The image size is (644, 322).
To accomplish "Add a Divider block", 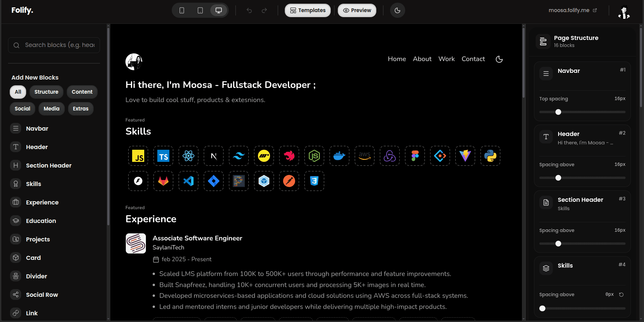I will coord(54,276).
